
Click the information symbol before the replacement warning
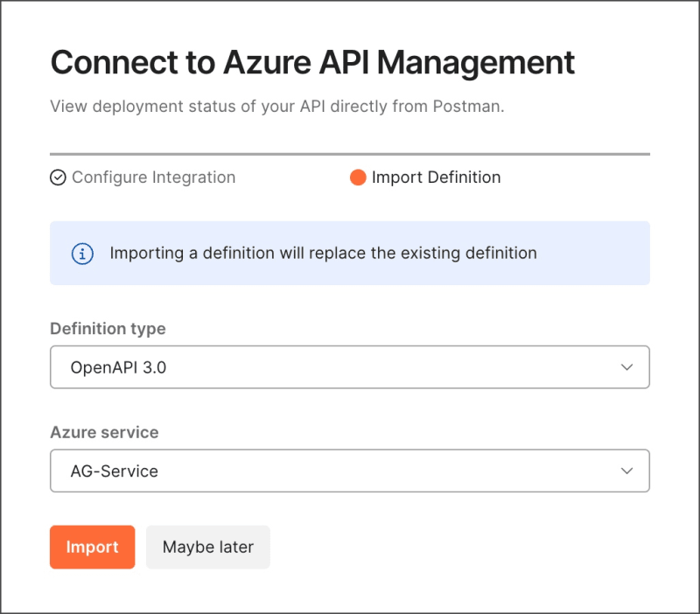(81, 253)
